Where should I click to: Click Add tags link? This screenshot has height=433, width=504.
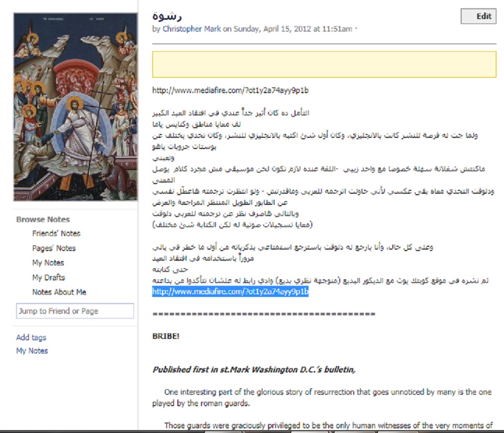point(31,337)
